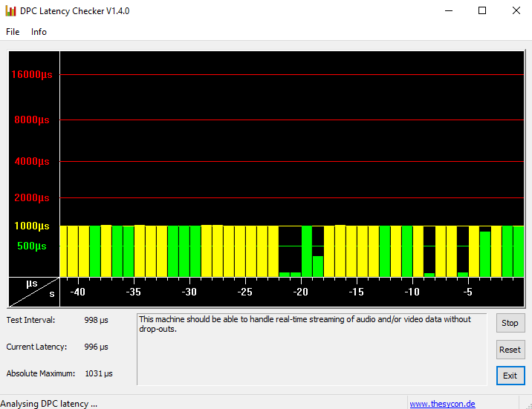
Task: Click the window resize grip in status bar
Action: [x=528, y=405]
